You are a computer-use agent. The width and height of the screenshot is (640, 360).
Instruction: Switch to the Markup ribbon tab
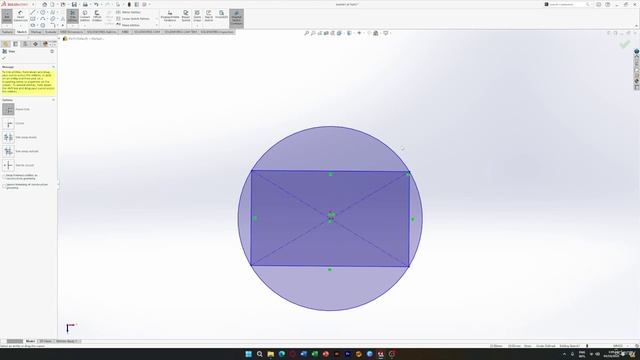pyautogui.click(x=36, y=32)
